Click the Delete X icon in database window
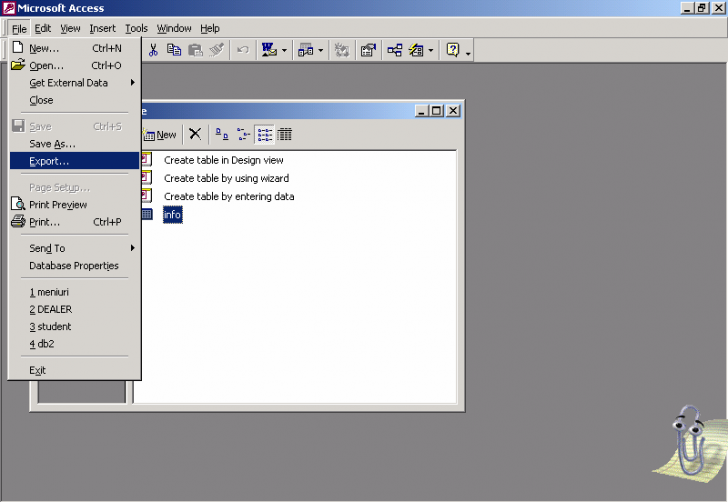Image resolution: width=728 pixels, height=502 pixels. tap(195, 134)
